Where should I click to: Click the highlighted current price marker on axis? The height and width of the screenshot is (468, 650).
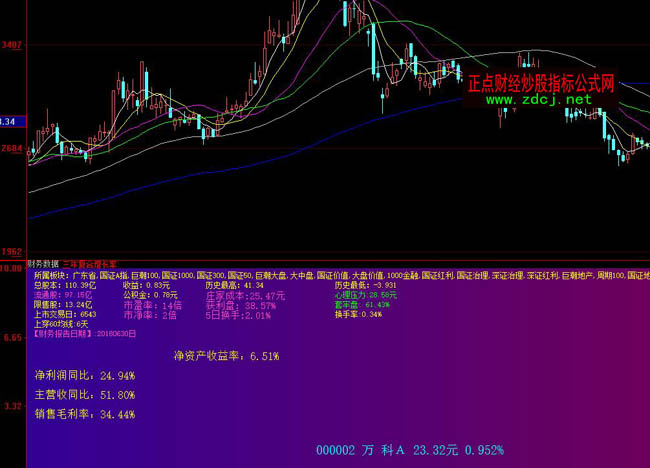pyautogui.click(x=8, y=121)
